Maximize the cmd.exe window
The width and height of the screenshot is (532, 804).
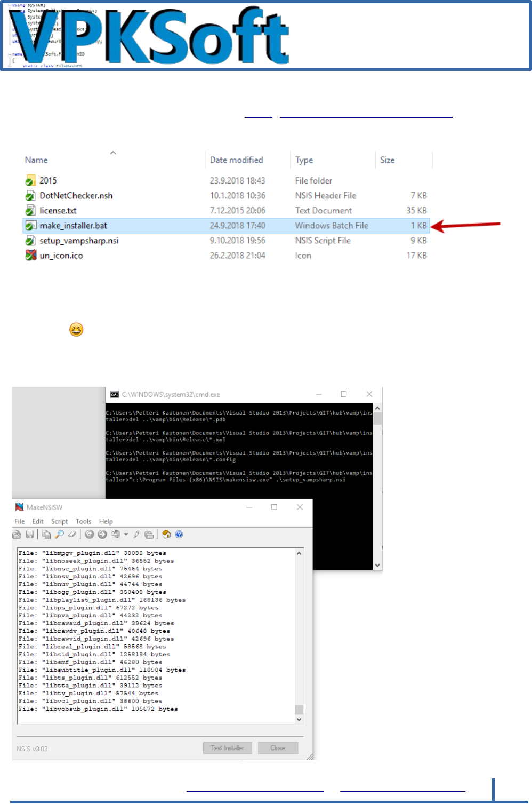(344, 394)
